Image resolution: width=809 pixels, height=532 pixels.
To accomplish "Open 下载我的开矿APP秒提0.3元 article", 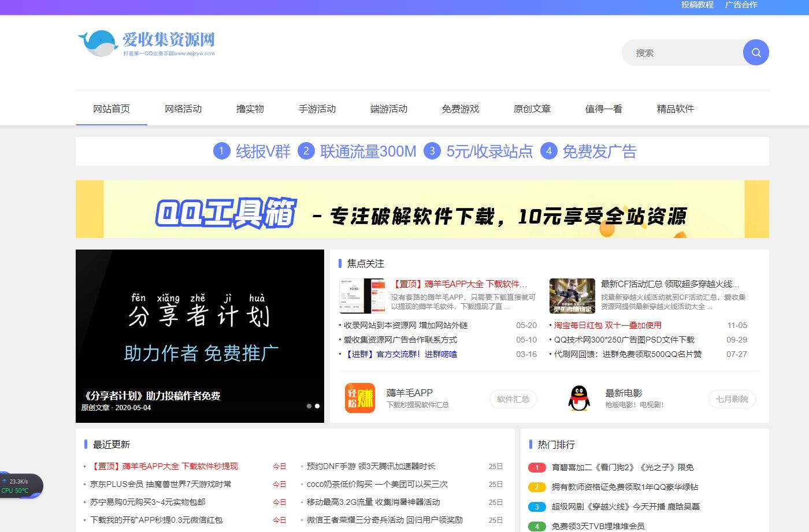I will 157,520.
